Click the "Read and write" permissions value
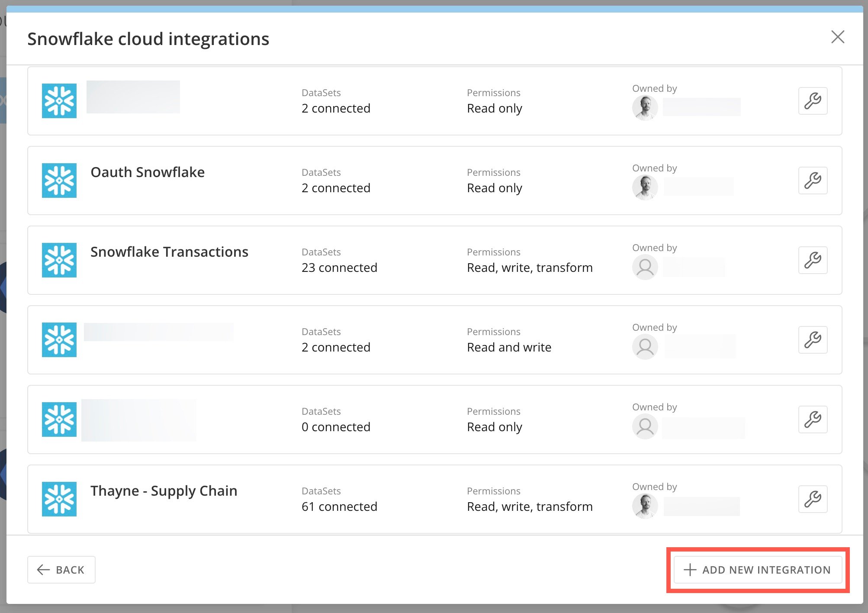This screenshot has height=613, width=868. tap(509, 347)
